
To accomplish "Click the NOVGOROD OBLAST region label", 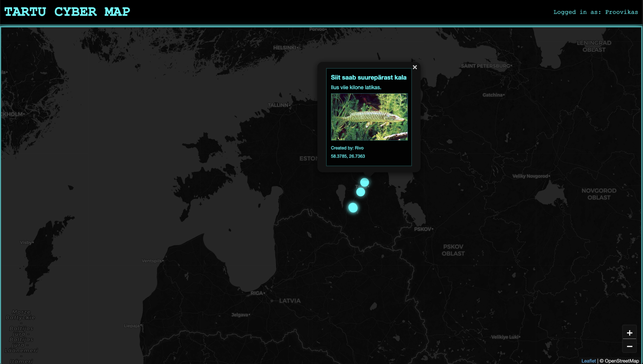I will point(599,194).
